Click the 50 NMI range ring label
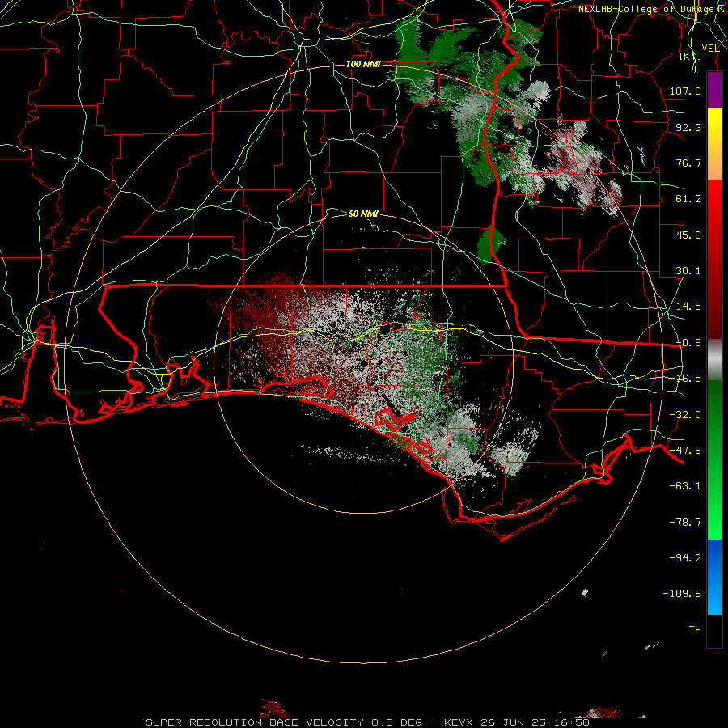 pyautogui.click(x=363, y=214)
